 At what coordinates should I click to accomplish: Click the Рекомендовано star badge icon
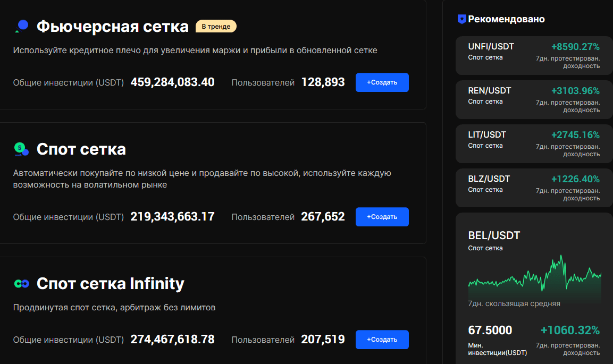pos(461,19)
